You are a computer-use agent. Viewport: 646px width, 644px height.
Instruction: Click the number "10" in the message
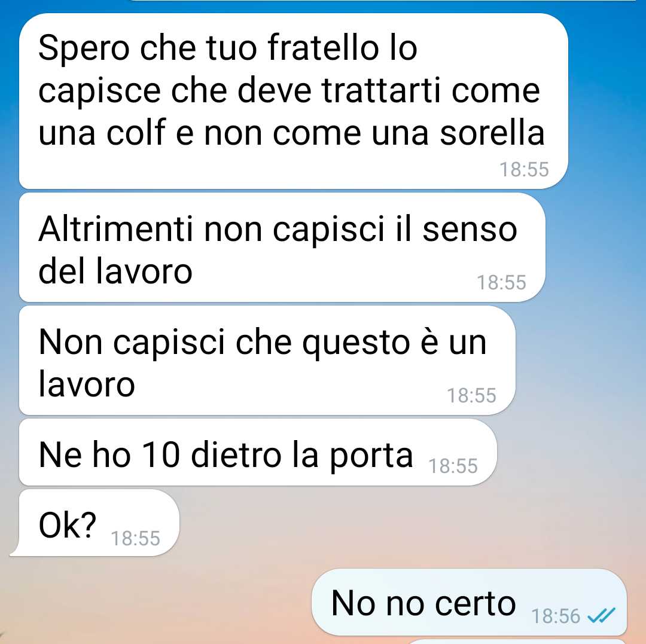tap(161, 455)
